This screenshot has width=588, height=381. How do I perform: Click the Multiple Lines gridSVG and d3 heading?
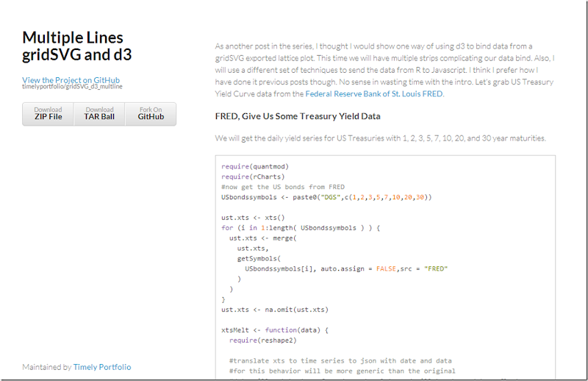[x=77, y=46]
